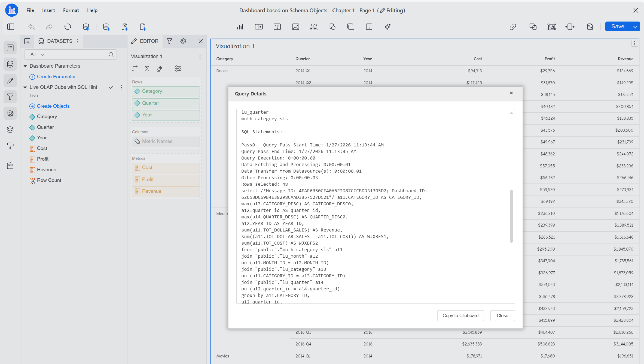Open the All filter dropdown in datasets
Viewport: 644px width, 364px height.
[x=37, y=55]
